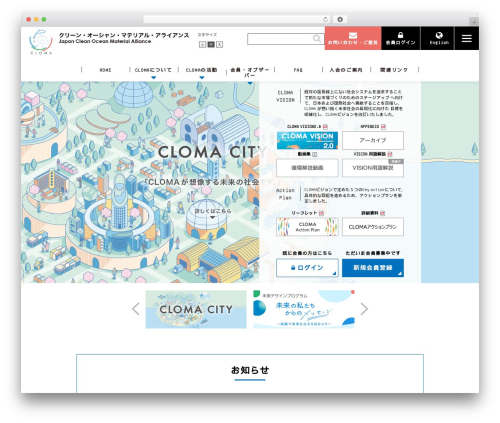Open the CLOMAの活動 menu
This screenshot has width=500, height=423.
click(x=201, y=70)
